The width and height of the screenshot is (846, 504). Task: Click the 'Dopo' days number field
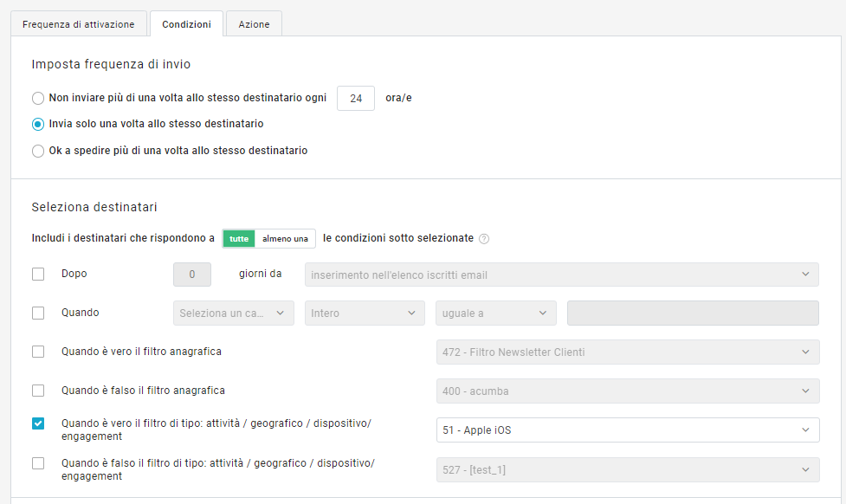[192, 275]
